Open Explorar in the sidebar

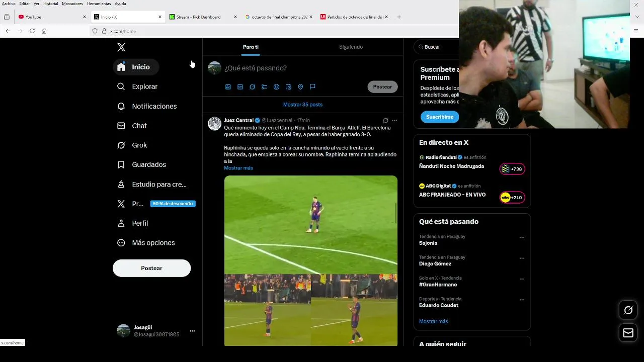[x=137, y=86]
